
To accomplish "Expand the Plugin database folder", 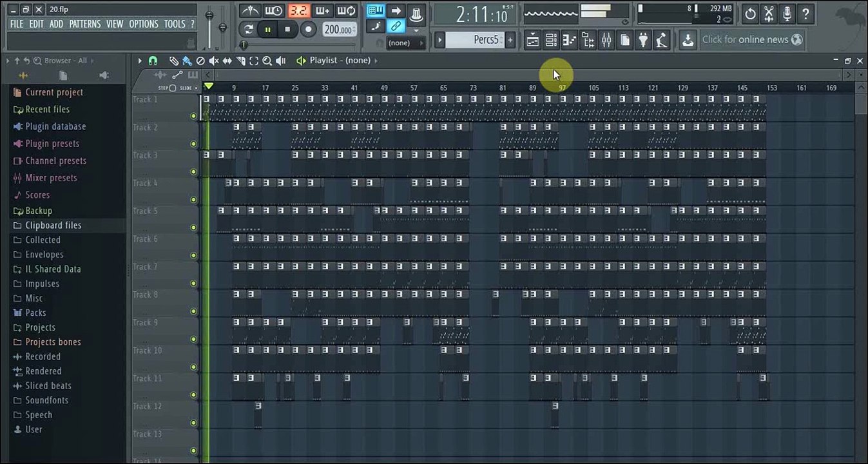I will [55, 127].
